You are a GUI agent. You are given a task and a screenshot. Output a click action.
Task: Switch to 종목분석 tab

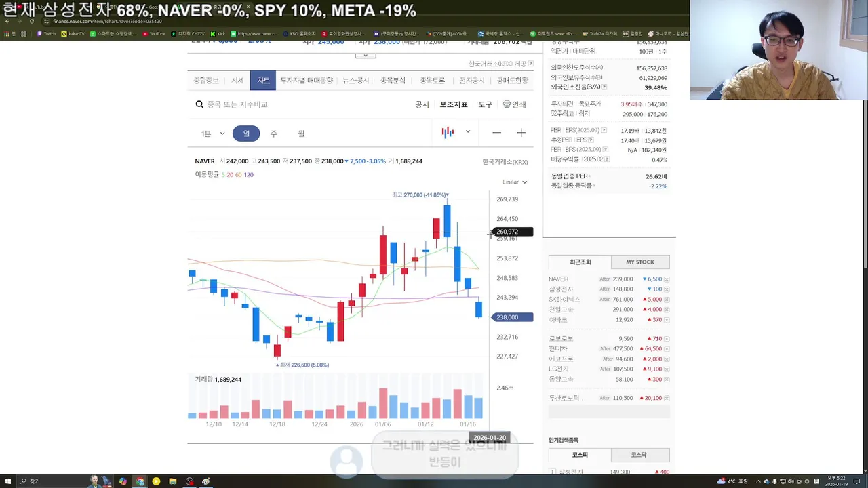(393, 81)
